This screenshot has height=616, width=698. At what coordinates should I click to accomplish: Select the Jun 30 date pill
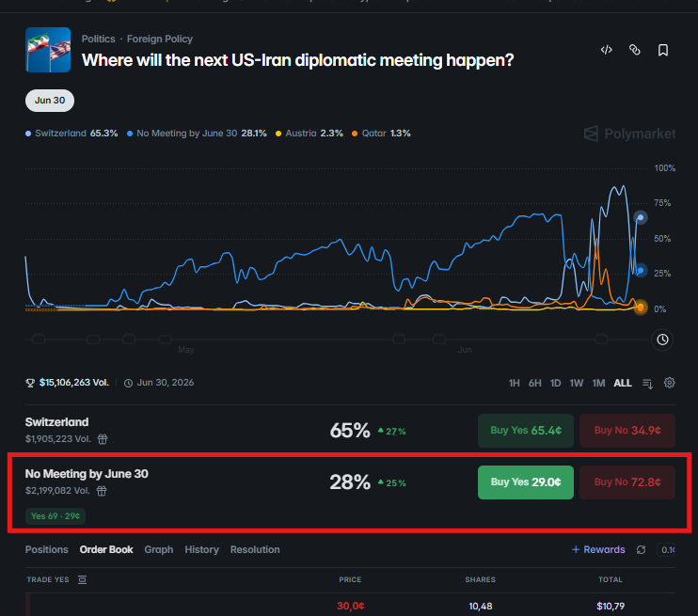[50, 101]
